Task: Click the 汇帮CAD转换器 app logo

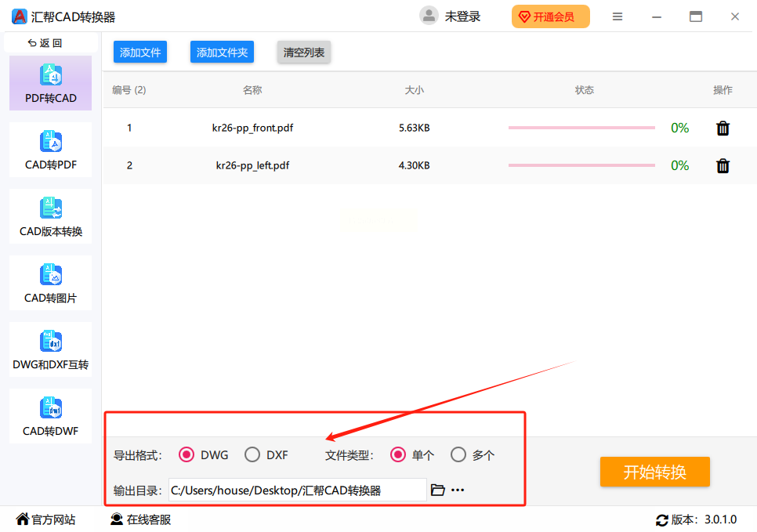Action: tap(20, 17)
